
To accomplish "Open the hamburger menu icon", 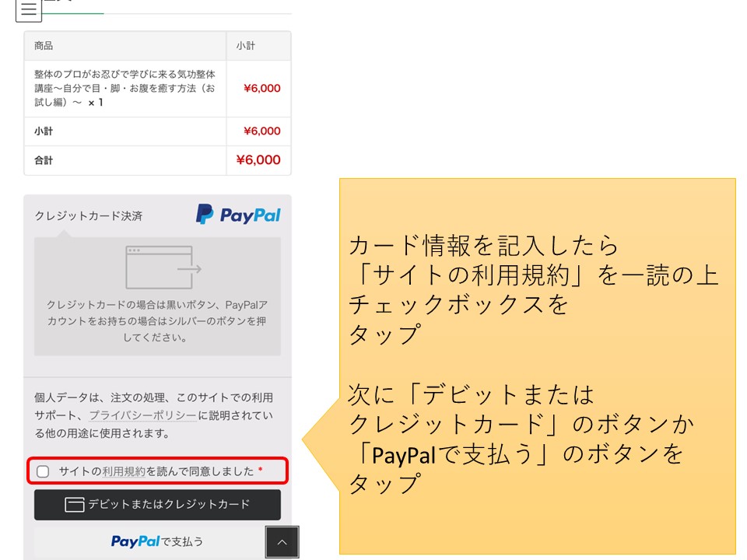I will (29, 9).
